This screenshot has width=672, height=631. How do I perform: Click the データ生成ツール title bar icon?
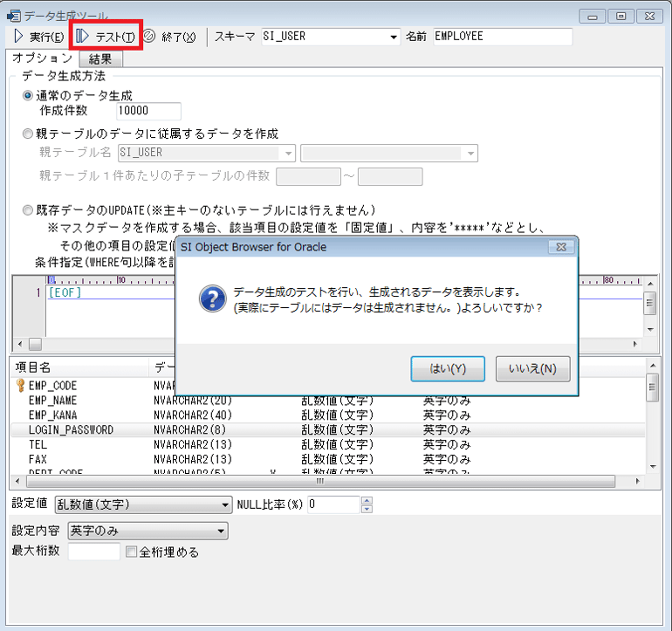[12, 15]
